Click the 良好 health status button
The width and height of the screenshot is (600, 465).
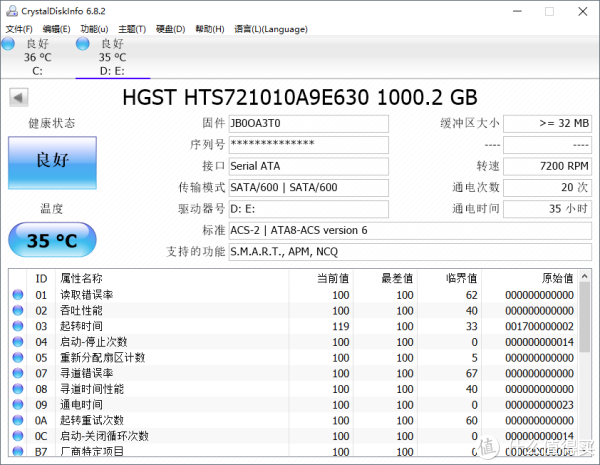52,163
